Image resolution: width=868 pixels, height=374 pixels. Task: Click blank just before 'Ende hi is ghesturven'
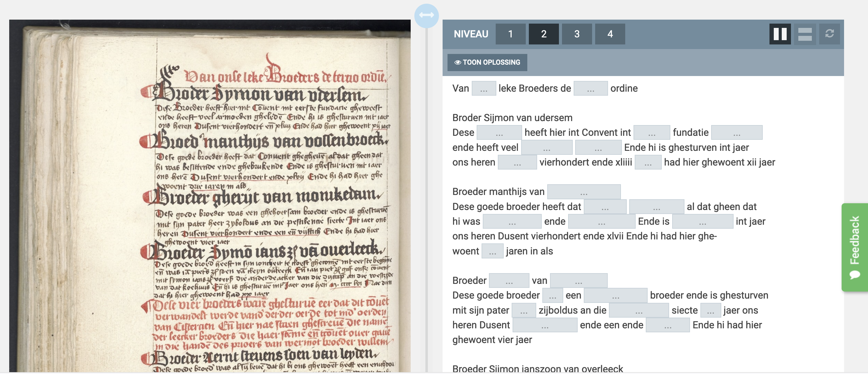pyautogui.click(x=598, y=147)
